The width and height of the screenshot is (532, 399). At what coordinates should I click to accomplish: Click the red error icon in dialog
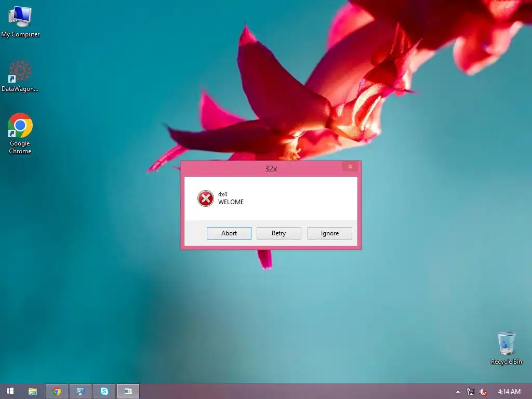(206, 198)
